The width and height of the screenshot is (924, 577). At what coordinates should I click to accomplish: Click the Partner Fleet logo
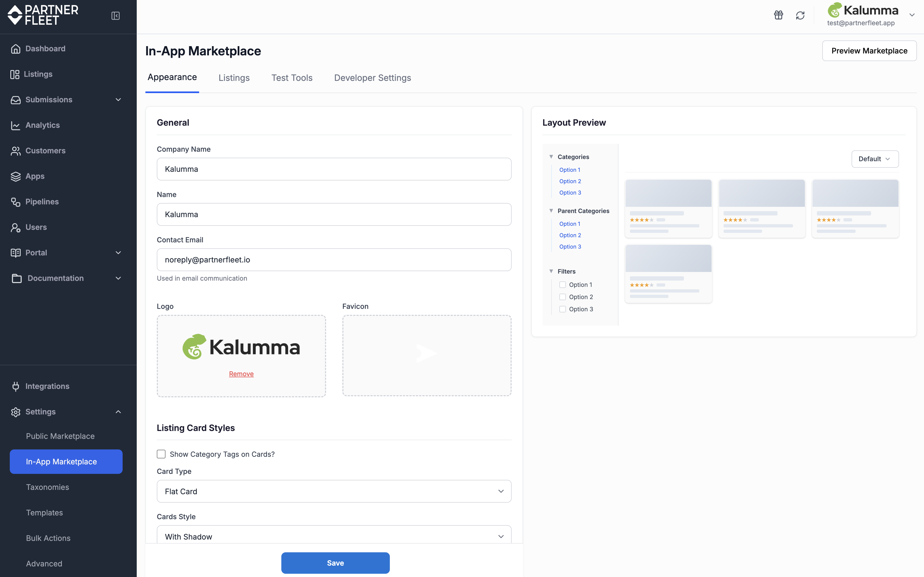coord(43,15)
